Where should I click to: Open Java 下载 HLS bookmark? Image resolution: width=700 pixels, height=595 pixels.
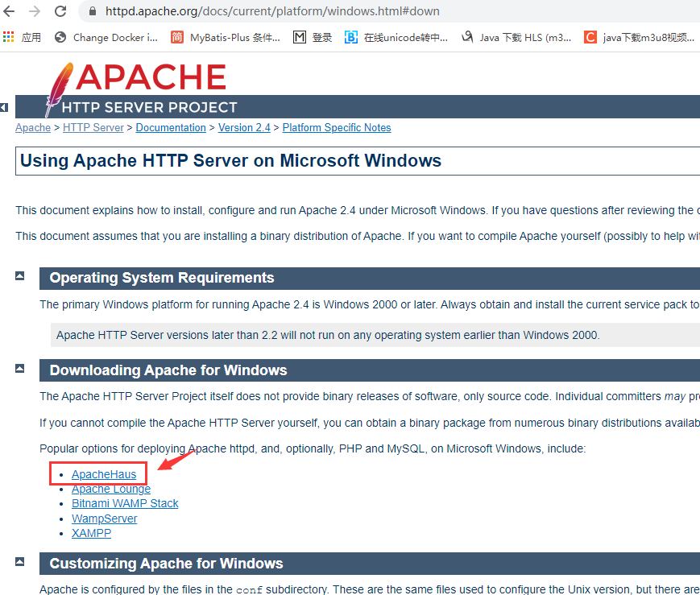[x=516, y=38]
